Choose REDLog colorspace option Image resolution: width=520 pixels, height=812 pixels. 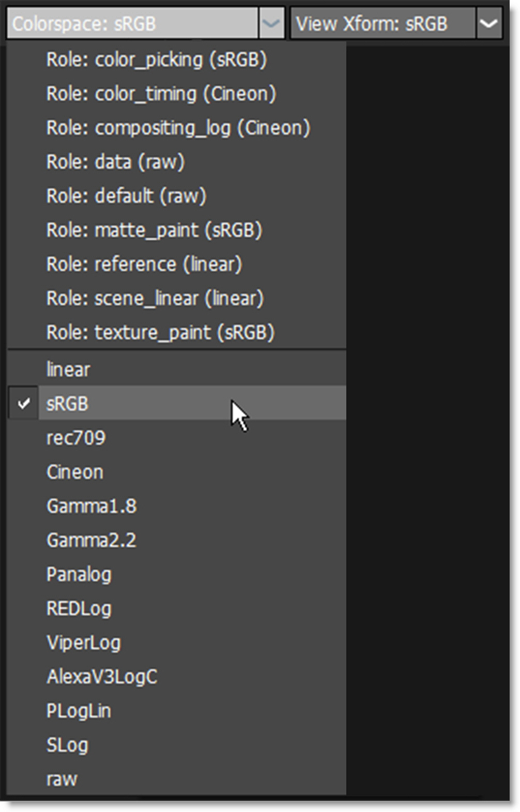tap(79, 609)
